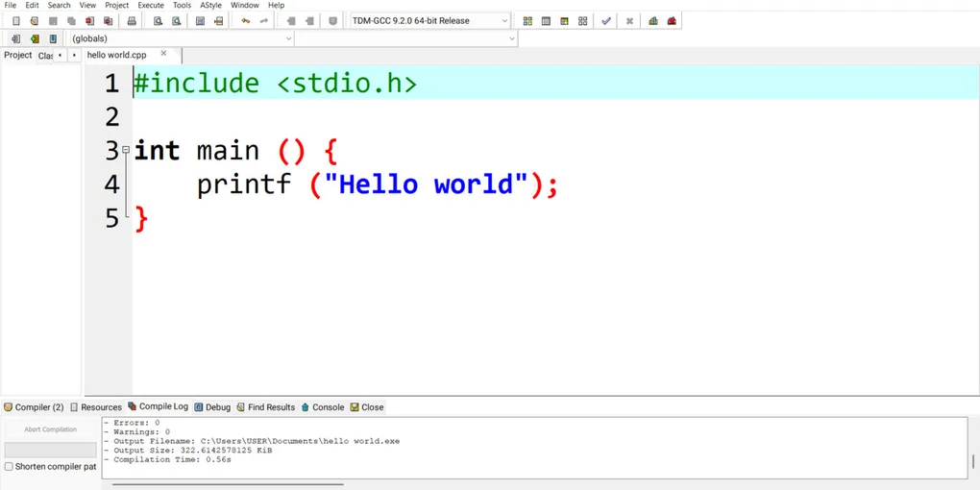This screenshot has height=490, width=980.
Task: Click the Open file toolbar icon
Action: (35, 20)
